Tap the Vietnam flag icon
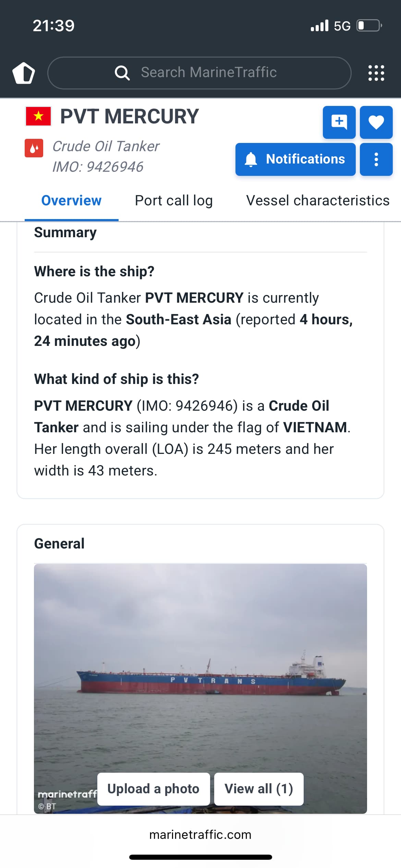The width and height of the screenshot is (401, 868). point(38,116)
